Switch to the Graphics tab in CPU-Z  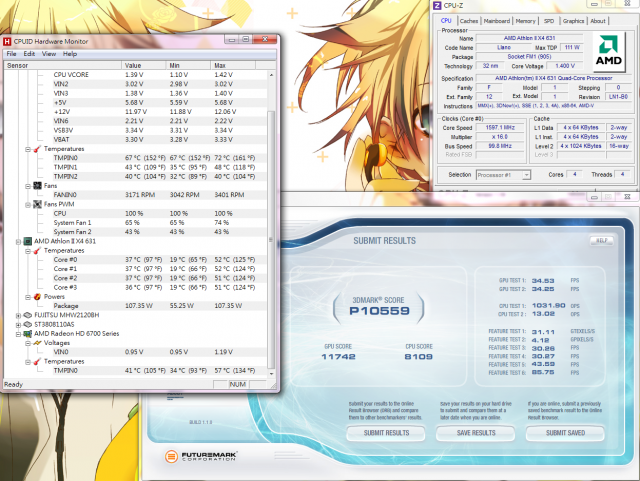[573, 21]
